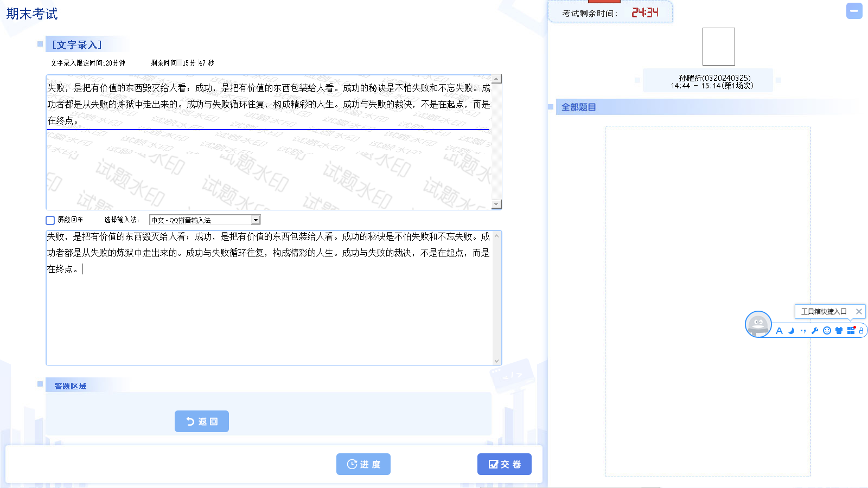Open the 选择输入法 dropdown
The height and width of the screenshot is (488, 868).
(256, 220)
